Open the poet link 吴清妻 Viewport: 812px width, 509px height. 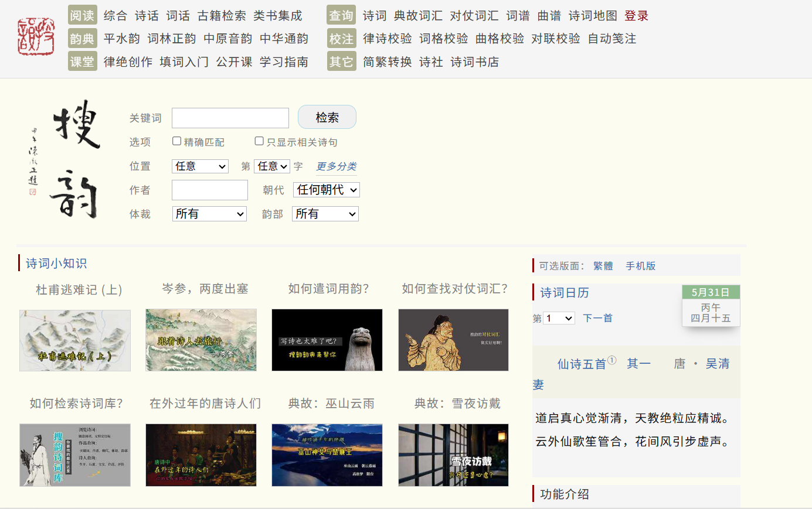click(x=718, y=364)
